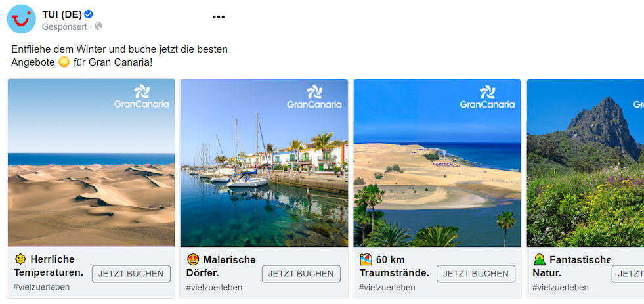Click the Gesponsert sponsored label
Viewport: 644px width, 304px height.
[64, 27]
